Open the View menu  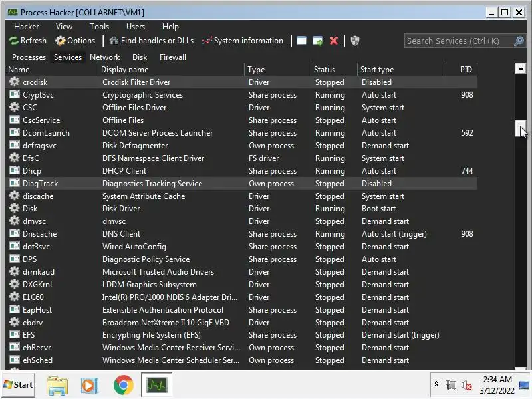point(64,27)
